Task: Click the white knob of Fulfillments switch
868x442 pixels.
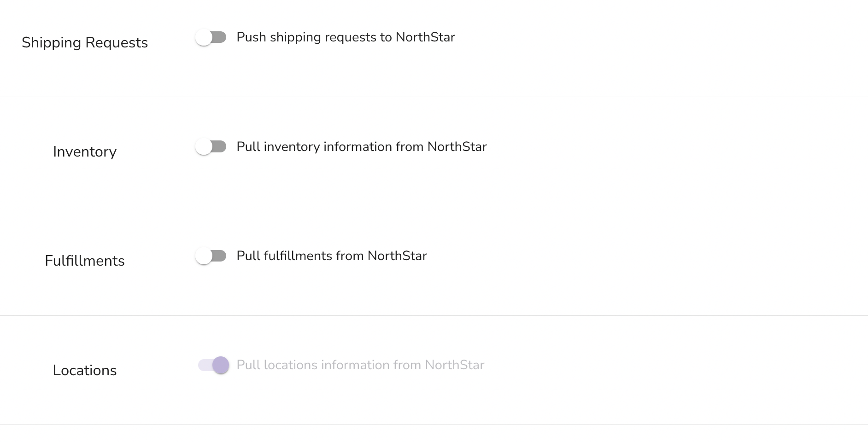Action: click(x=204, y=256)
